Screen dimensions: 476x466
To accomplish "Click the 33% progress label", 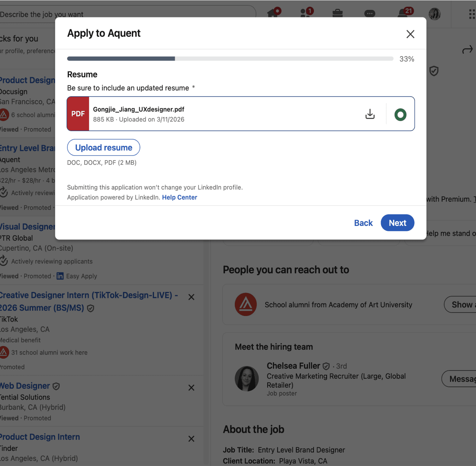I will (407, 59).
